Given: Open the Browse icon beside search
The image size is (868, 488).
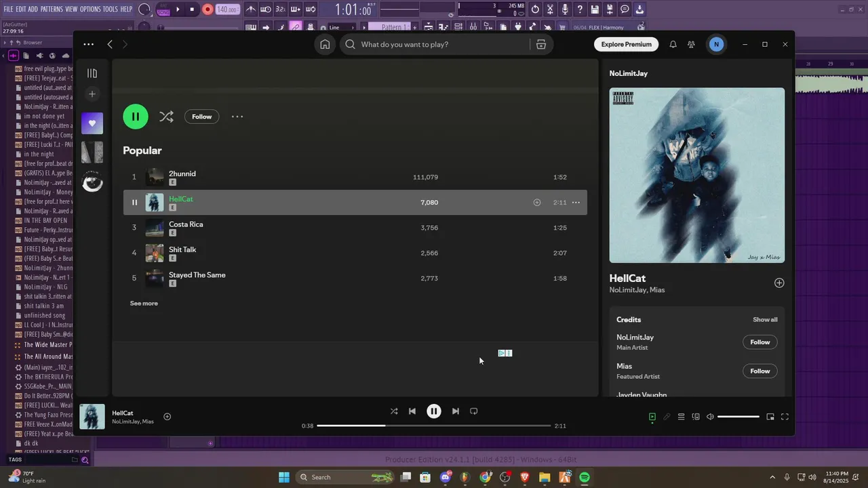Looking at the screenshot, I should pos(541,44).
